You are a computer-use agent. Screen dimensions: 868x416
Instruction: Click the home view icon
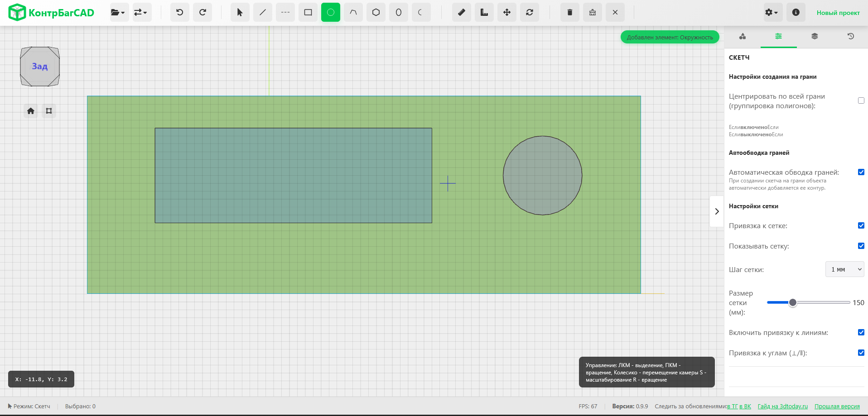[x=31, y=111]
